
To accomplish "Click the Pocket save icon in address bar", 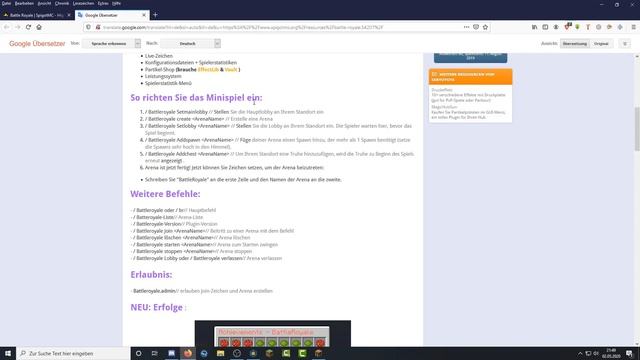I will tap(476, 27).
